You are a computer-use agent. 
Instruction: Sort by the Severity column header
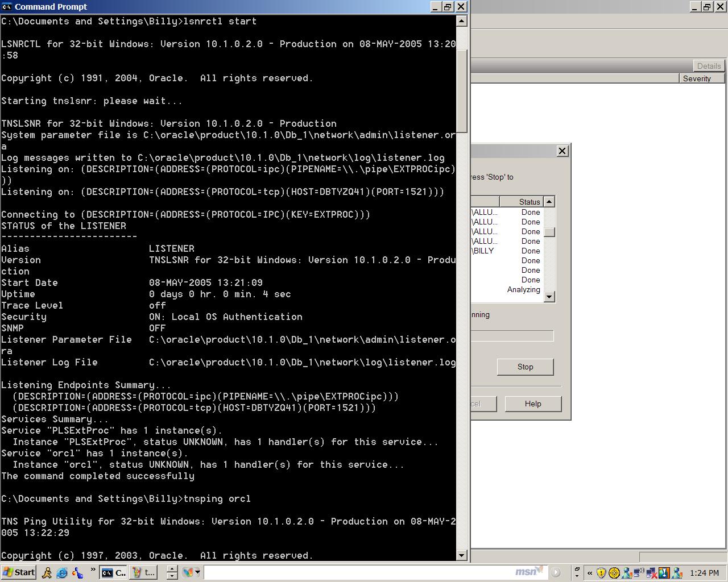click(702, 78)
